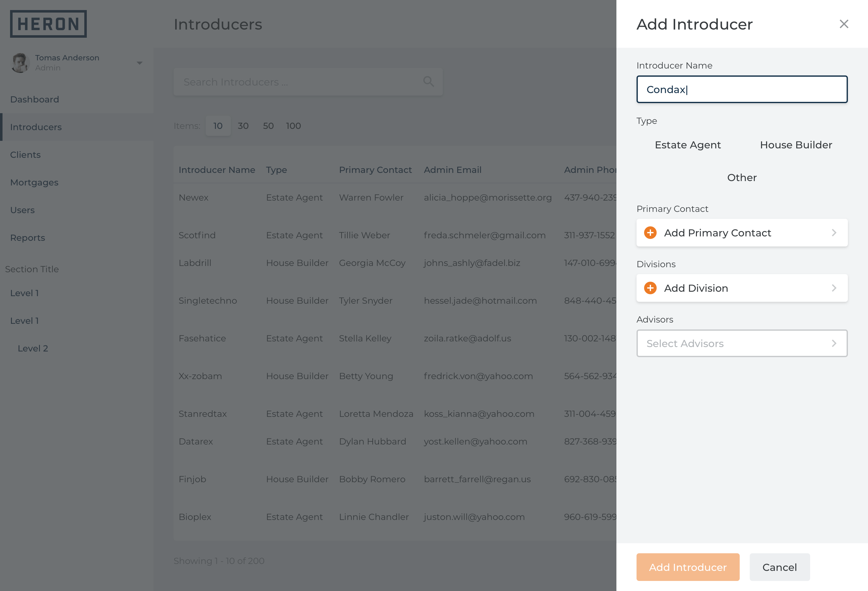This screenshot has height=591, width=868.
Task: Click contact name Stella Kelley
Action: tap(365, 338)
